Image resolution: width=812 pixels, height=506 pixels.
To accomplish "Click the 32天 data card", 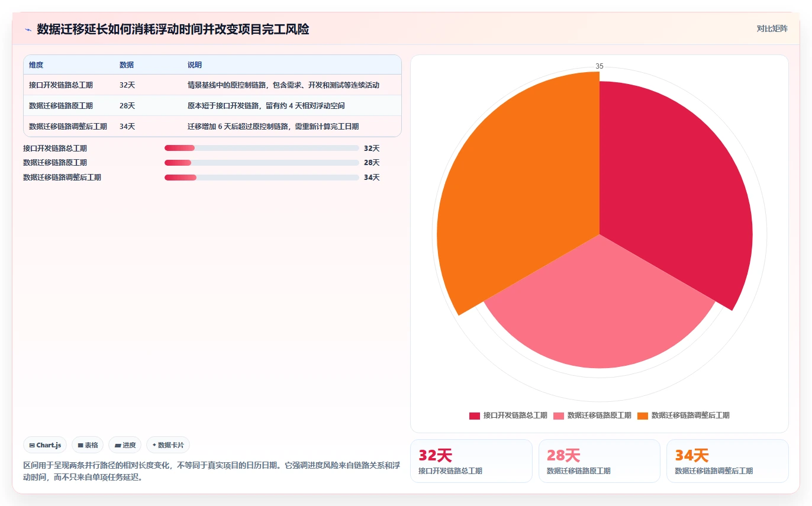I will click(471, 461).
